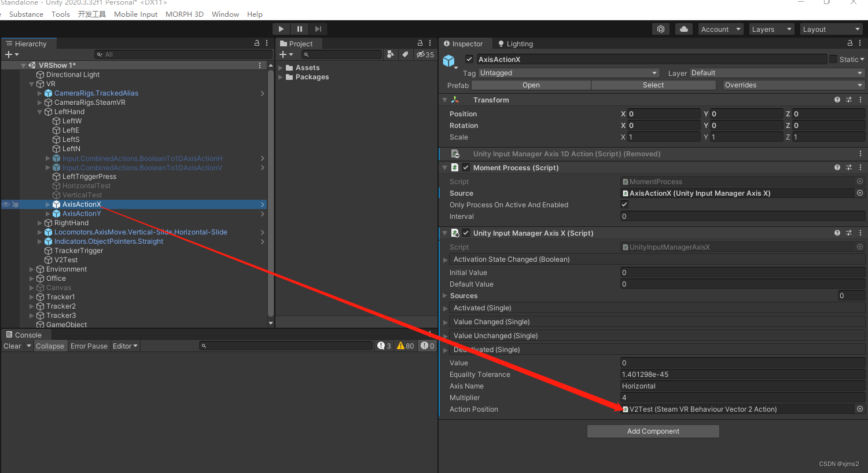Click the prefab Open button
Viewport: 868px width, 473px height.
point(531,85)
